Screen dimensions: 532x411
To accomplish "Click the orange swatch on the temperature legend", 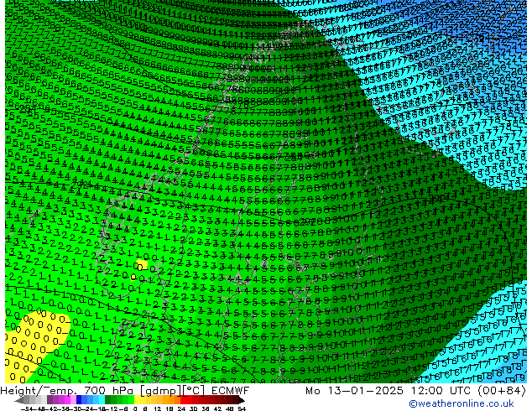I will point(173,399).
